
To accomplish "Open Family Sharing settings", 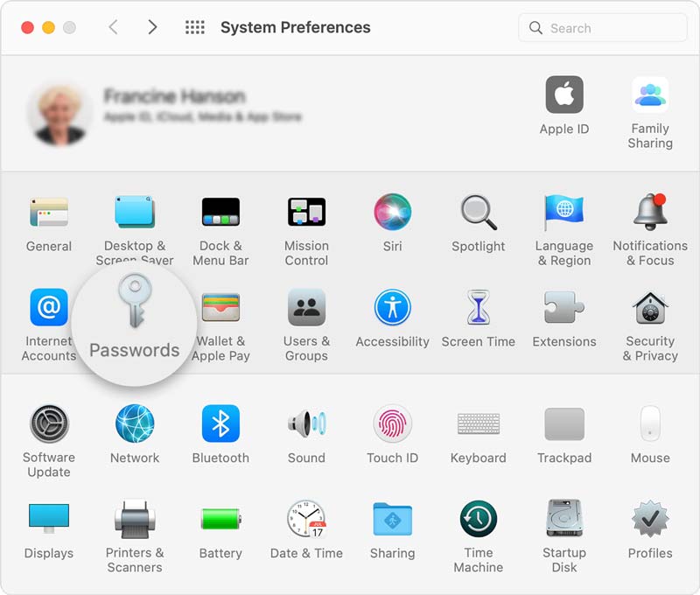I will point(649,96).
